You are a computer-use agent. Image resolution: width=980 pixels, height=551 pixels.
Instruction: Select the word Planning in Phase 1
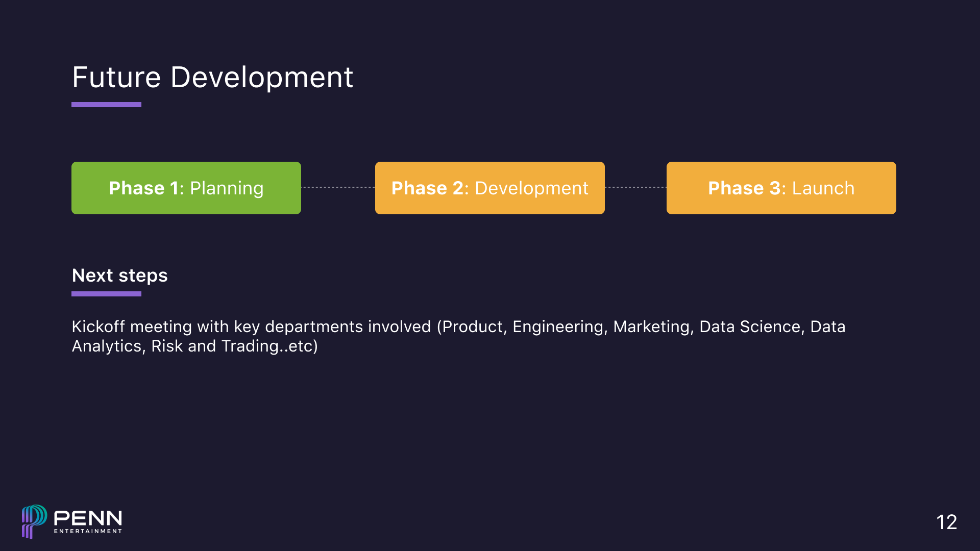click(227, 188)
